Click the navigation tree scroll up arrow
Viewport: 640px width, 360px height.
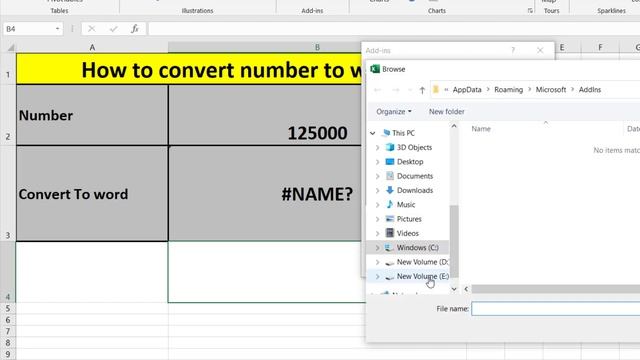tap(454, 127)
